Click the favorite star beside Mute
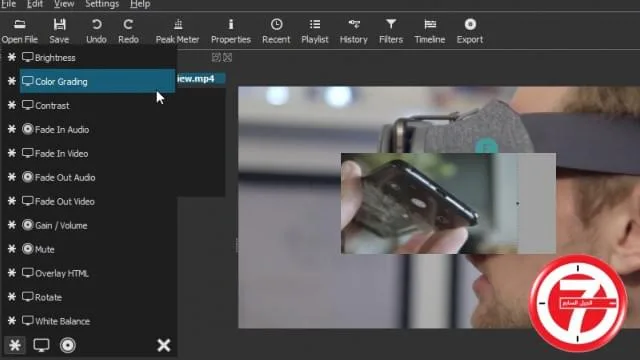 (x=12, y=249)
